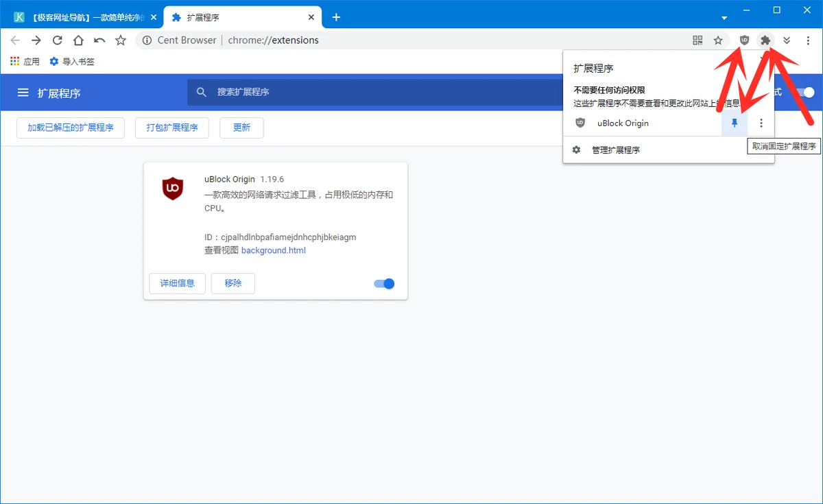Click 移除 to remove uBlock Origin
Viewport: 823px width, 504px height.
tap(233, 283)
